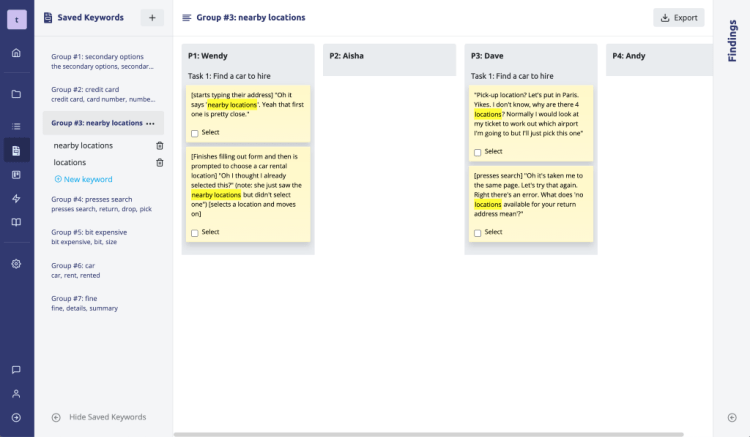Delete the 'nearby locations' keyword
Viewport: 750px width, 437px height.
pyautogui.click(x=160, y=146)
